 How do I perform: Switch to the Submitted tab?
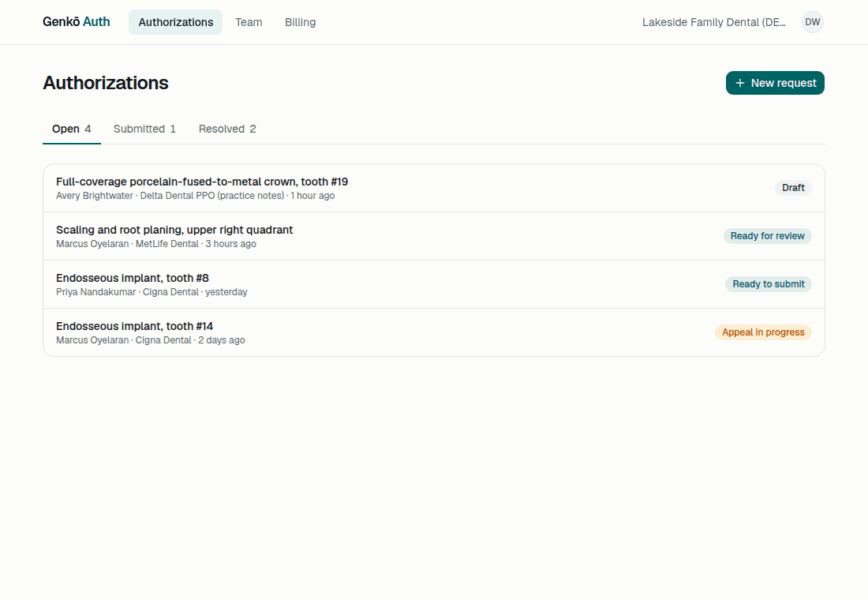(x=144, y=129)
